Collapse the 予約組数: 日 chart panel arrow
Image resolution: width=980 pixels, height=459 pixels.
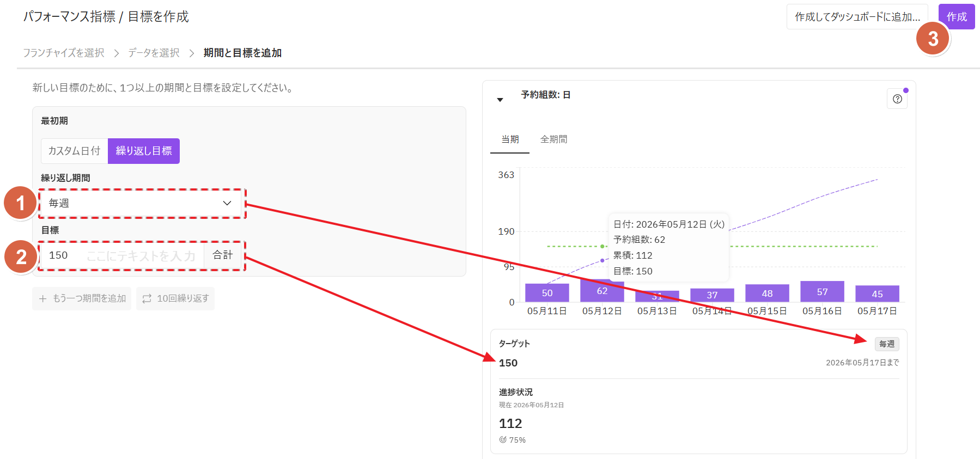[500, 100]
